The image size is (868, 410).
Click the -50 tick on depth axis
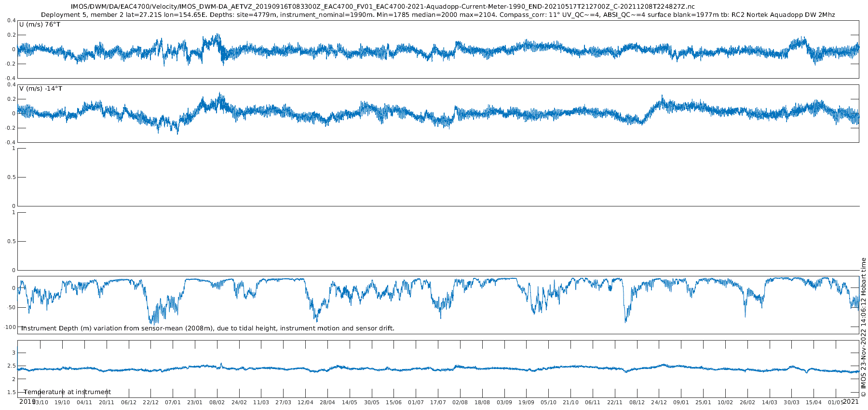click(11, 308)
